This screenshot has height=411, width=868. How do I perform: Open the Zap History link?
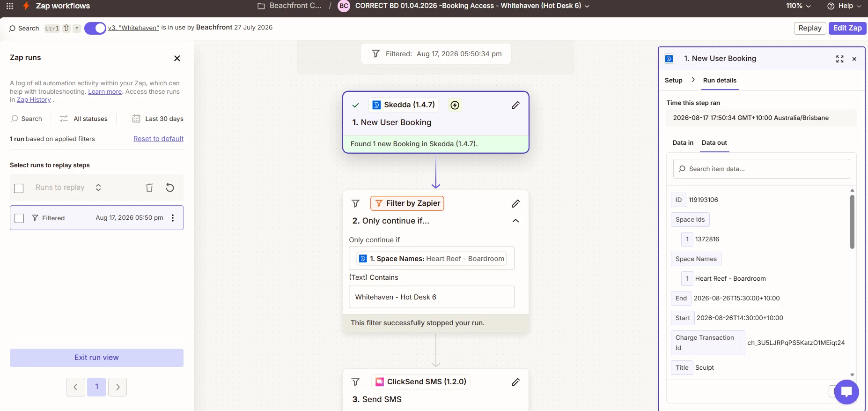pos(34,100)
